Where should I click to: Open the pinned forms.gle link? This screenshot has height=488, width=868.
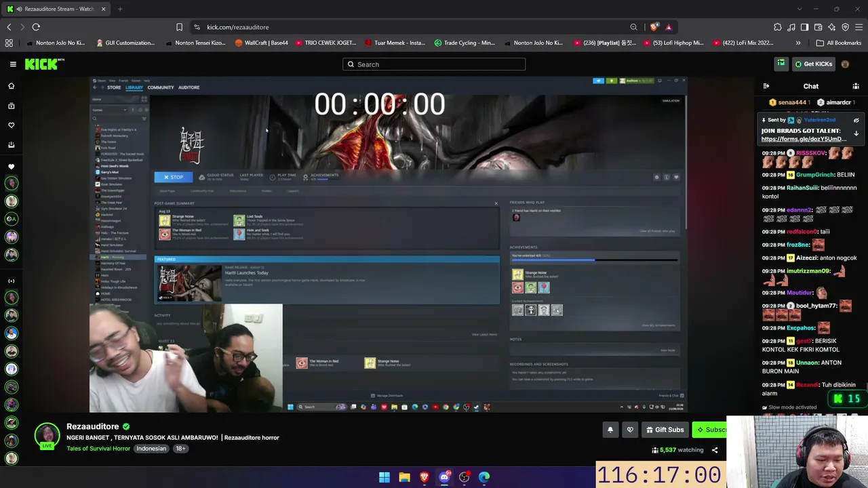804,139
